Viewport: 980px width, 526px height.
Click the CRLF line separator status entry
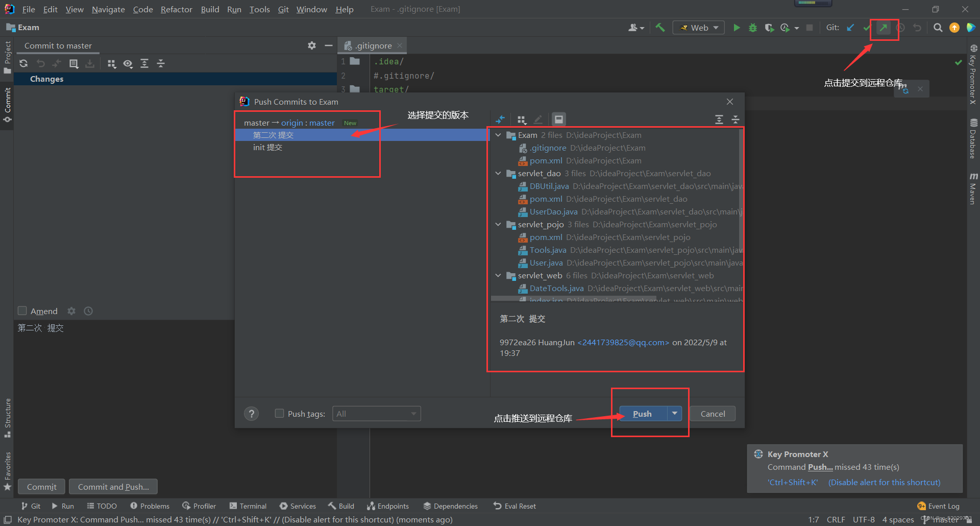pyautogui.click(x=836, y=519)
